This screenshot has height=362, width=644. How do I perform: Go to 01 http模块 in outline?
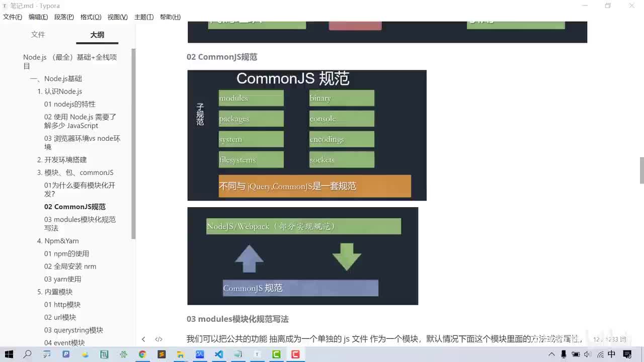62,305
